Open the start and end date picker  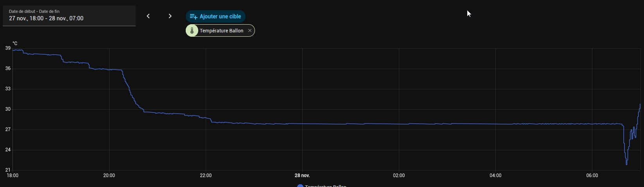click(69, 16)
